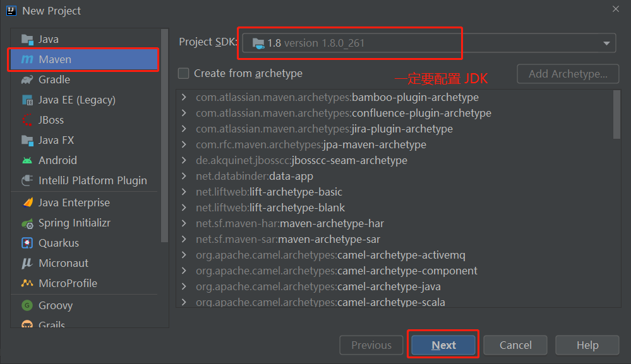Expand confluence-plugin-archetype node
This screenshot has width=631, height=364.
tap(184, 113)
